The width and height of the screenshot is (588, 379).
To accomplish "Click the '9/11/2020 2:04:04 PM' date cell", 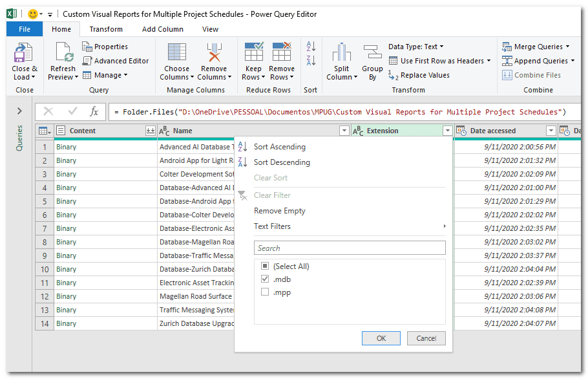I will (506, 269).
